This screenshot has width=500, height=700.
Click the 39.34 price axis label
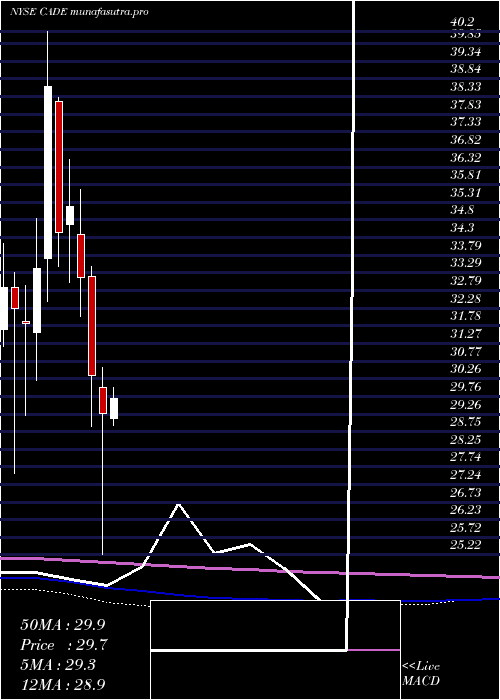[x=465, y=52]
